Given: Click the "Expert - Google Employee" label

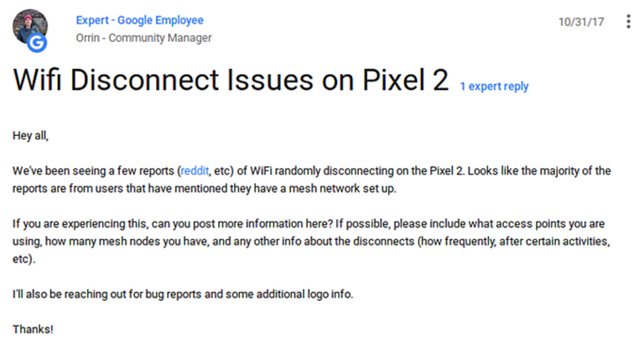Looking at the screenshot, I should (x=139, y=20).
